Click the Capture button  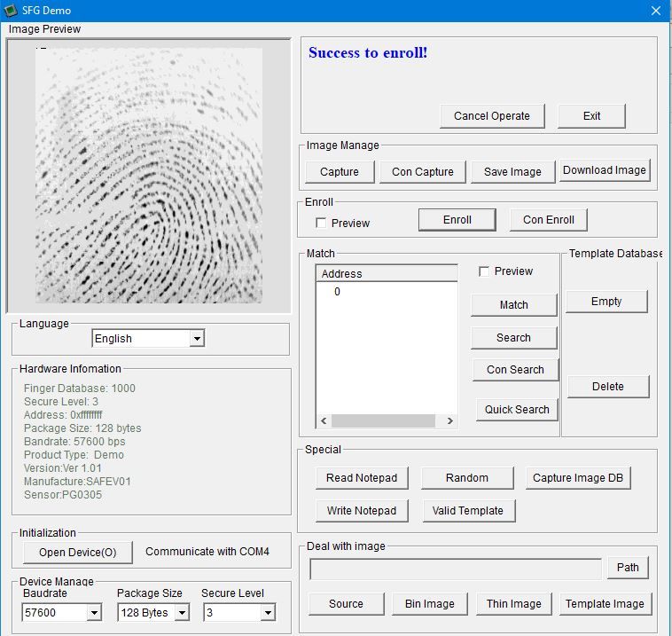340,172
